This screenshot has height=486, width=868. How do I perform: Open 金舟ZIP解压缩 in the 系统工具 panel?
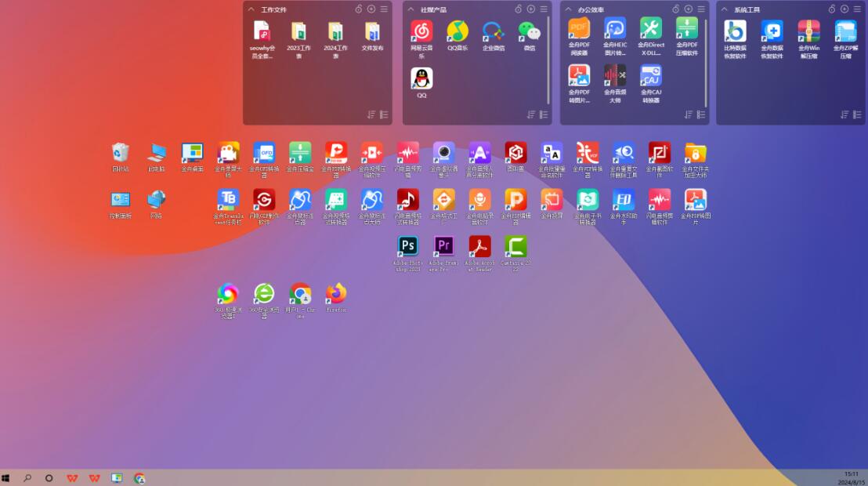point(845,31)
